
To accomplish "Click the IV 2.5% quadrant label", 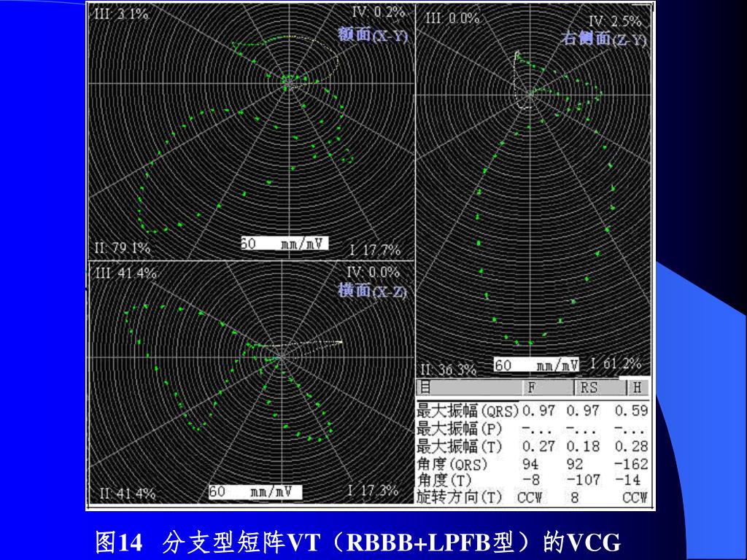I will point(615,21).
